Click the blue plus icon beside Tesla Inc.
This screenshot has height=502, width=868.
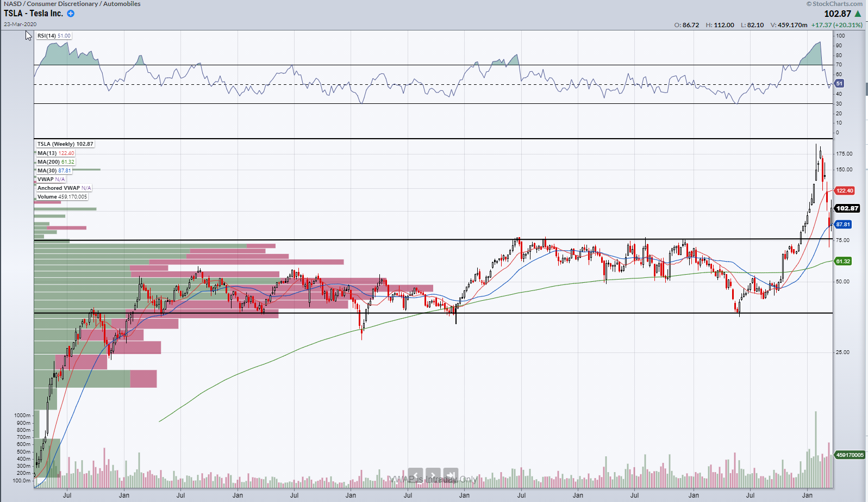point(71,14)
